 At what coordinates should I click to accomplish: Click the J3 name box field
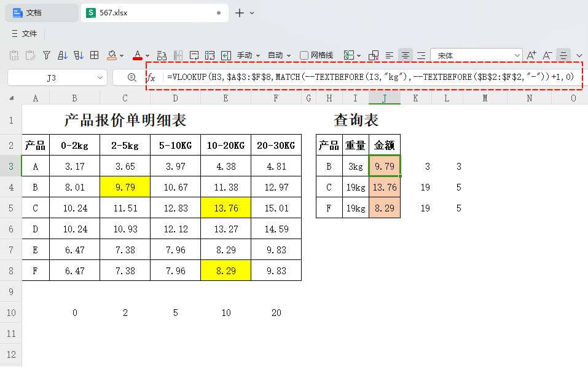[x=52, y=77]
